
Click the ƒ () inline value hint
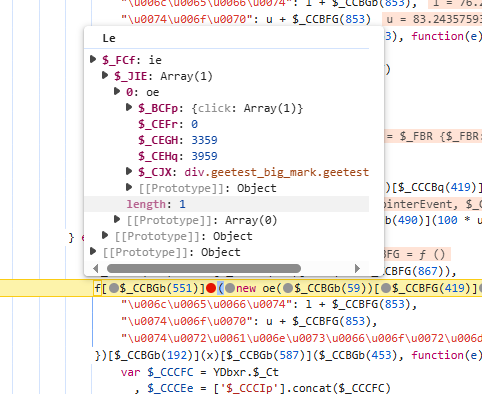pos(432,255)
